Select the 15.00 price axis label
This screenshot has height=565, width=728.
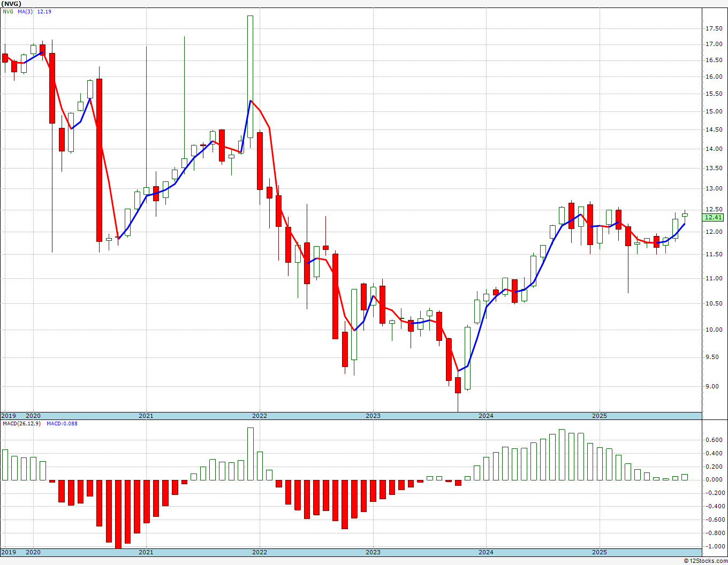pos(714,112)
